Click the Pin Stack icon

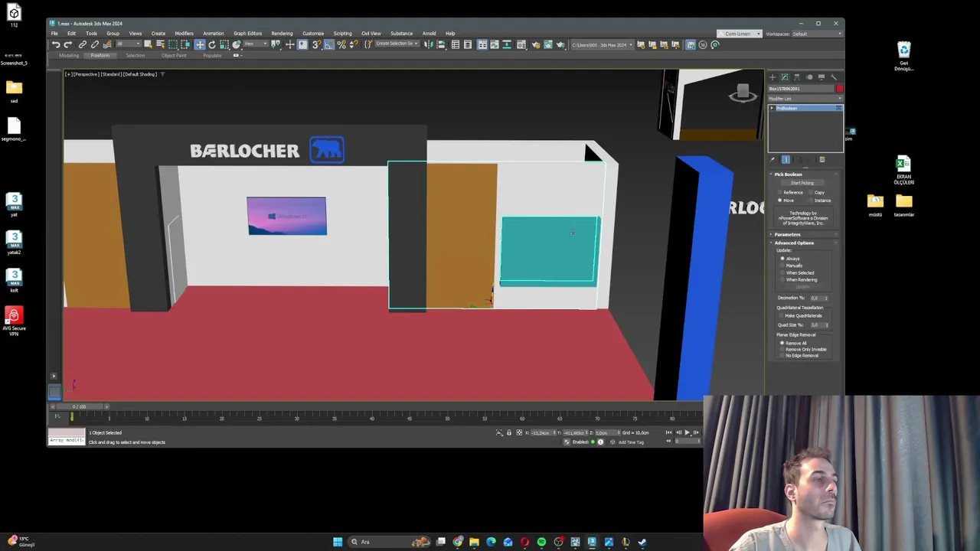[773, 160]
